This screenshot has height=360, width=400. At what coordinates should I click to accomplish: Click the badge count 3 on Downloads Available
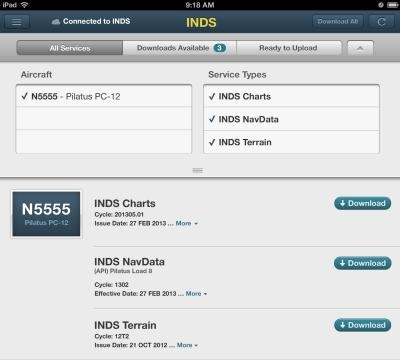click(219, 48)
